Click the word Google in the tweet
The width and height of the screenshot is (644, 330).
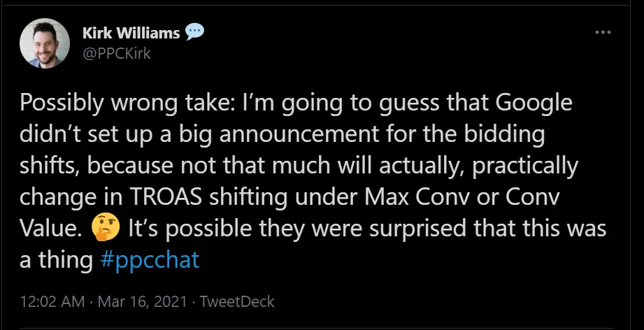point(533,102)
